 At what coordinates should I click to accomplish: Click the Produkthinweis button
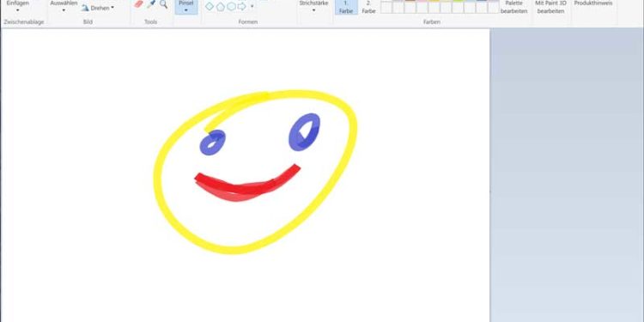point(593,3)
